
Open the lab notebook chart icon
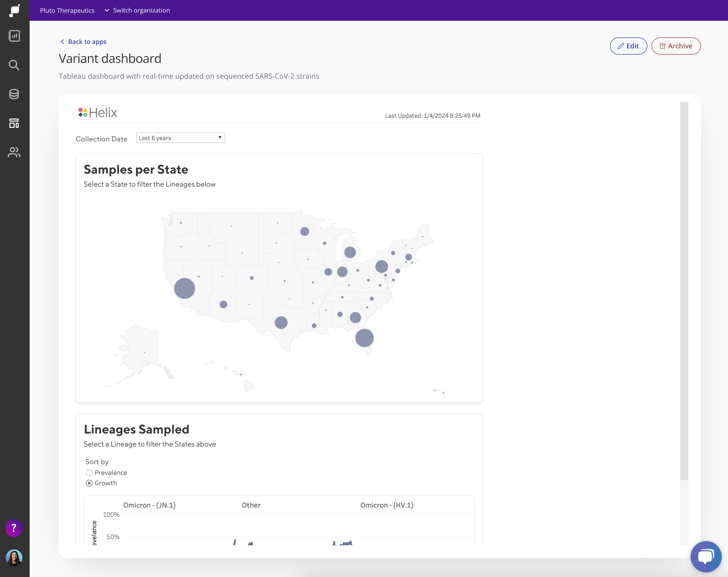tap(14, 36)
